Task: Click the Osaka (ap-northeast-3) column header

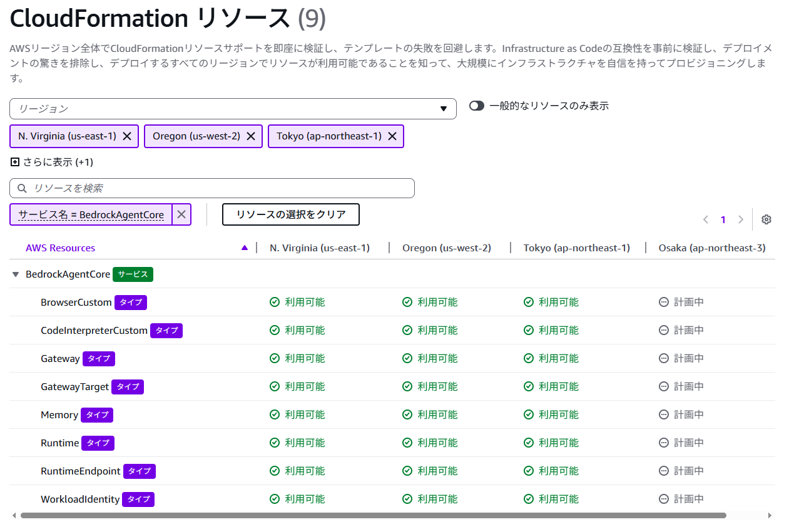Action: click(x=712, y=248)
